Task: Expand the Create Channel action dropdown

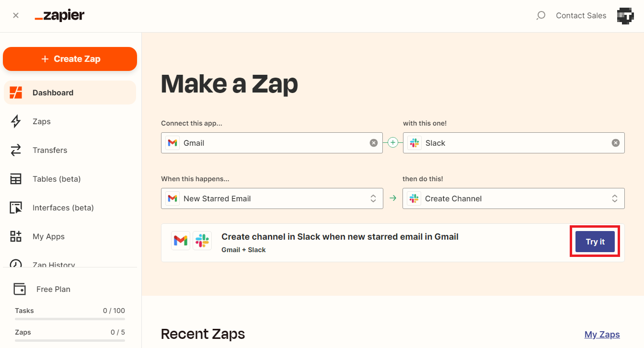Action: pos(615,198)
